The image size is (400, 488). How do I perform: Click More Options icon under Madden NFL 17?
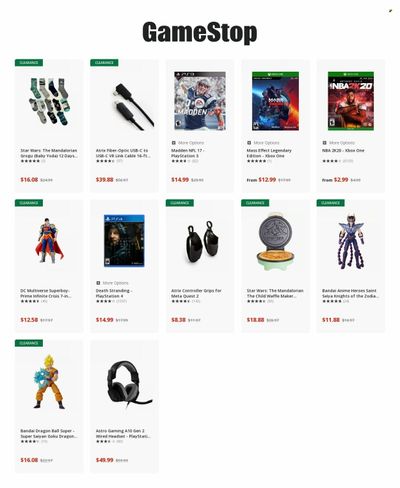point(174,143)
